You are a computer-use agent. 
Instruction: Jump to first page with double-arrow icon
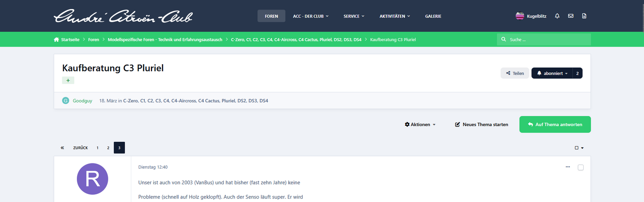(x=62, y=148)
